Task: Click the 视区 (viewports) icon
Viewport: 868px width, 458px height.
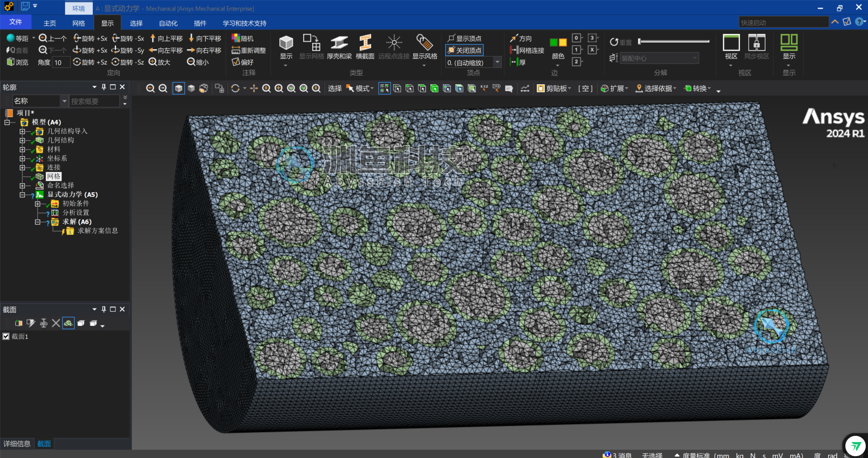Action: tap(731, 43)
